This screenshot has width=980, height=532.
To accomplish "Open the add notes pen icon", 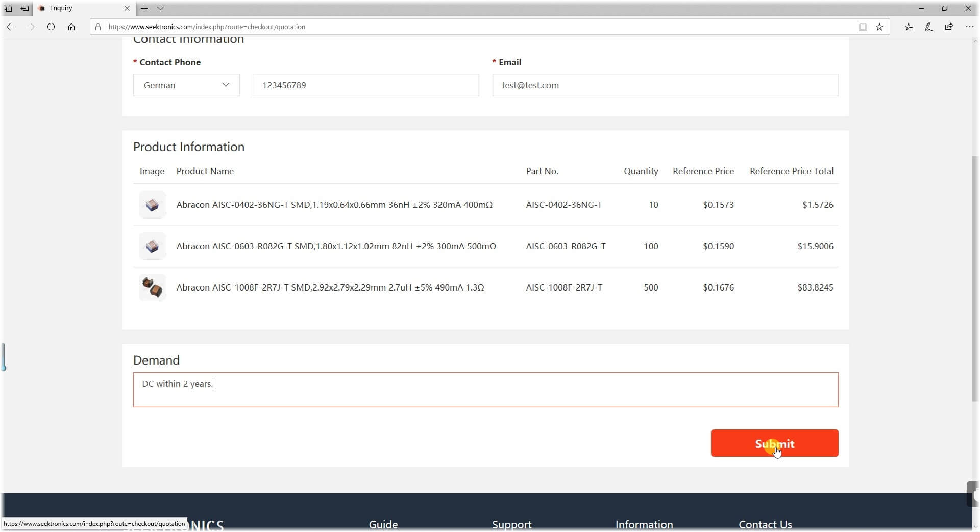I will (929, 27).
